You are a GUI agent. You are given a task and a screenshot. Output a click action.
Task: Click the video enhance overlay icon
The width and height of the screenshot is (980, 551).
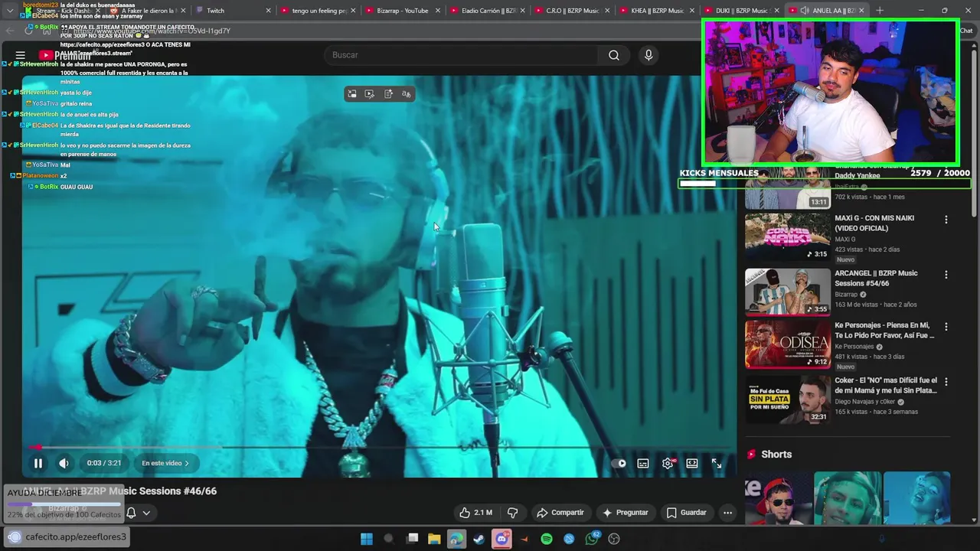[x=370, y=94]
